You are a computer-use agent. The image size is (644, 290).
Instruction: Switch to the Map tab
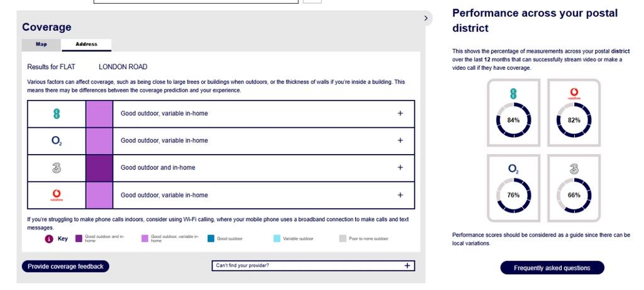(x=42, y=45)
